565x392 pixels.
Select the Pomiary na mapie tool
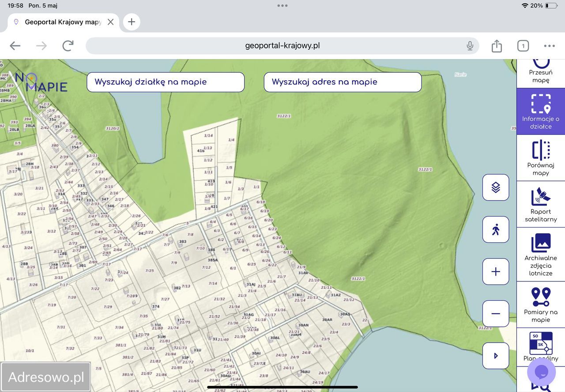(x=541, y=305)
